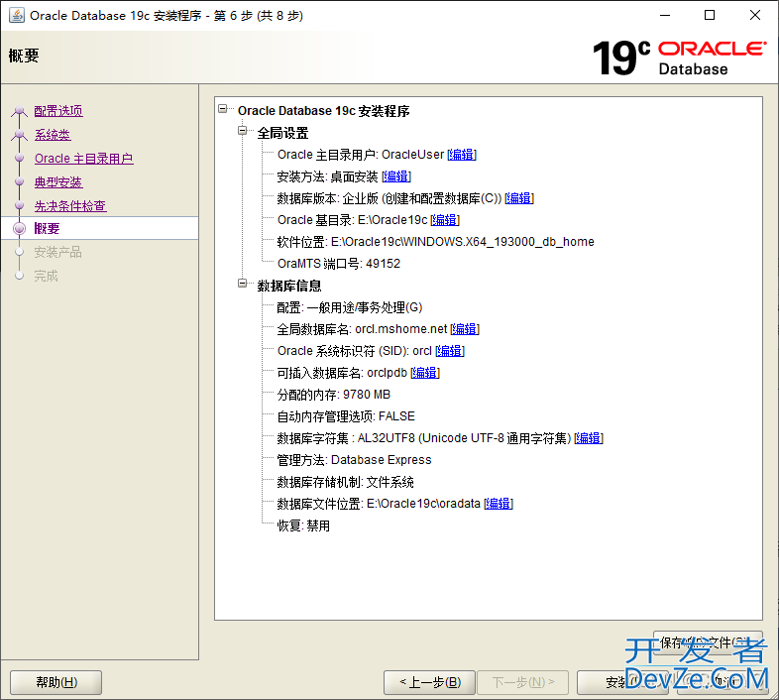779x700 pixels.
Task: Open the 配置选项 step link
Action: coord(58,111)
